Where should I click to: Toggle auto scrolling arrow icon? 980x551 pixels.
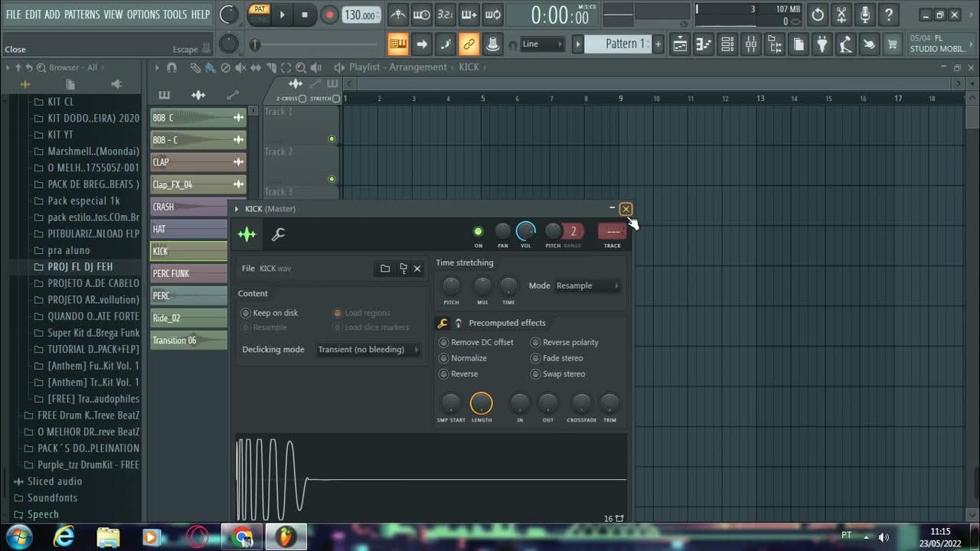click(x=422, y=44)
